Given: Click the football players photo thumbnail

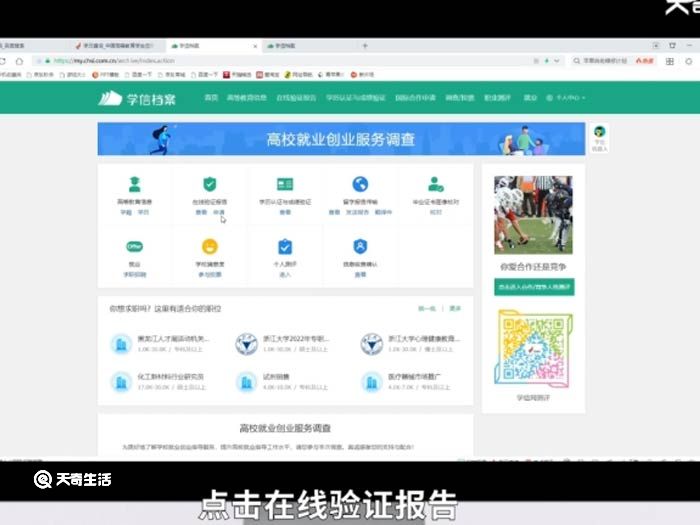Looking at the screenshot, I should pyautogui.click(x=533, y=215).
